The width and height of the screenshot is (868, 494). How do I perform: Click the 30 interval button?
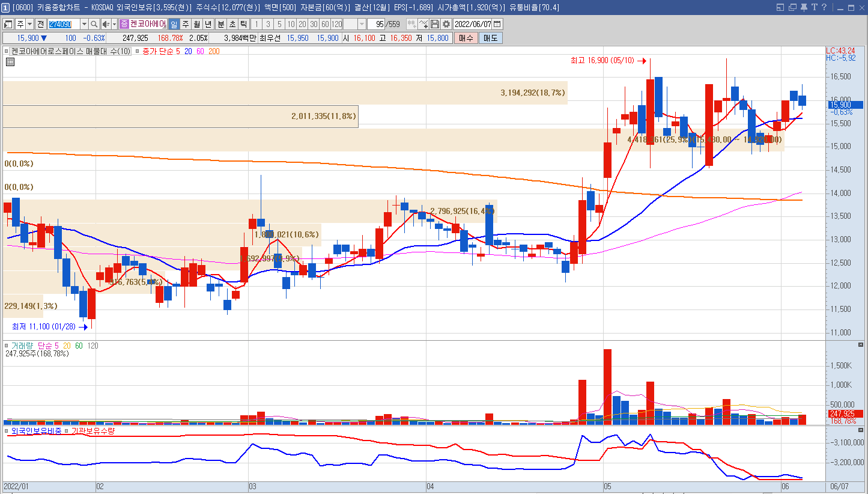pyautogui.click(x=314, y=24)
